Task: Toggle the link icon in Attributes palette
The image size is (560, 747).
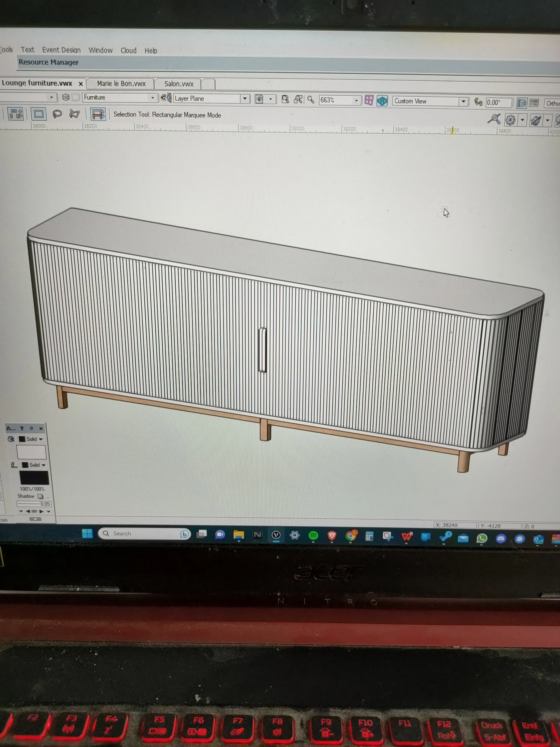Action: click(34, 511)
